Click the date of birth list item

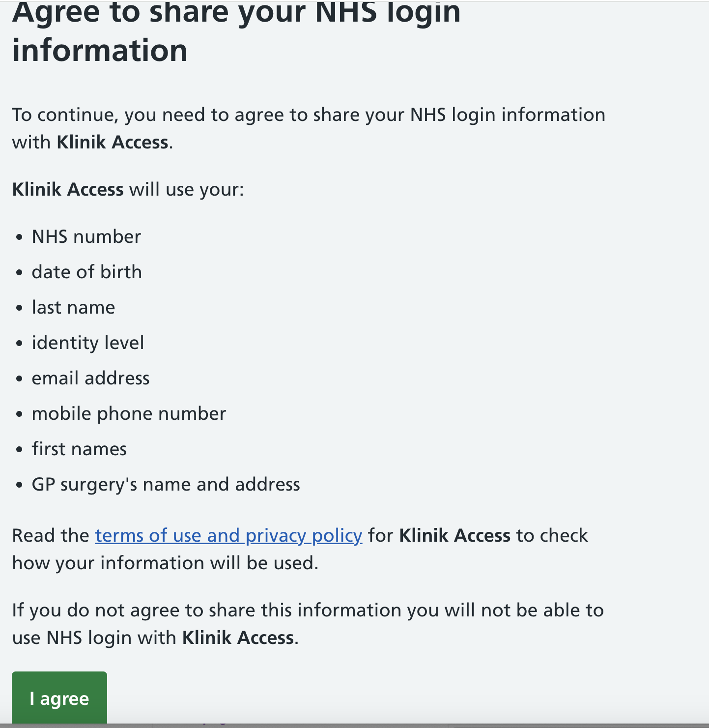pyautogui.click(x=87, y=272)
